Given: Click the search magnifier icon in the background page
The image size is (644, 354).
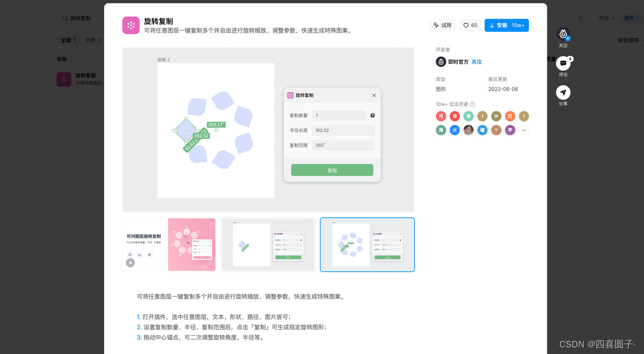Looking at the screenshot, I should (65, 18).
